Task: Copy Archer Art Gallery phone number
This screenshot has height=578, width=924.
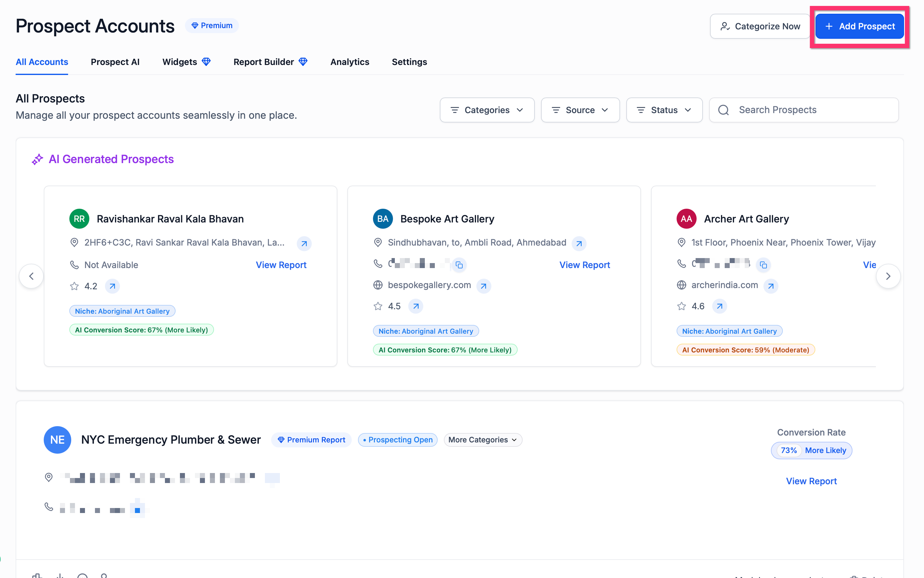Action: pyautogui.click(x=763, y=265)
